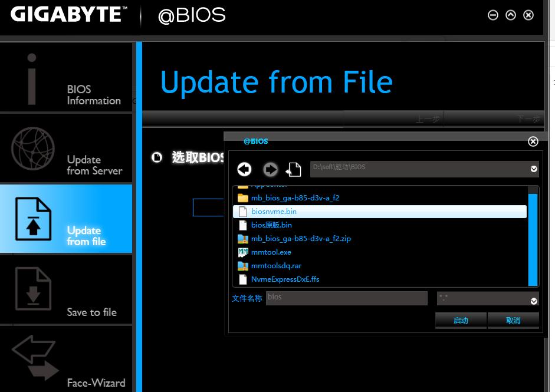The image size is (555, 392).
Task: Select mb_bios_ga-b85-d3v-a_f2.zip archive
Action: 380,239
